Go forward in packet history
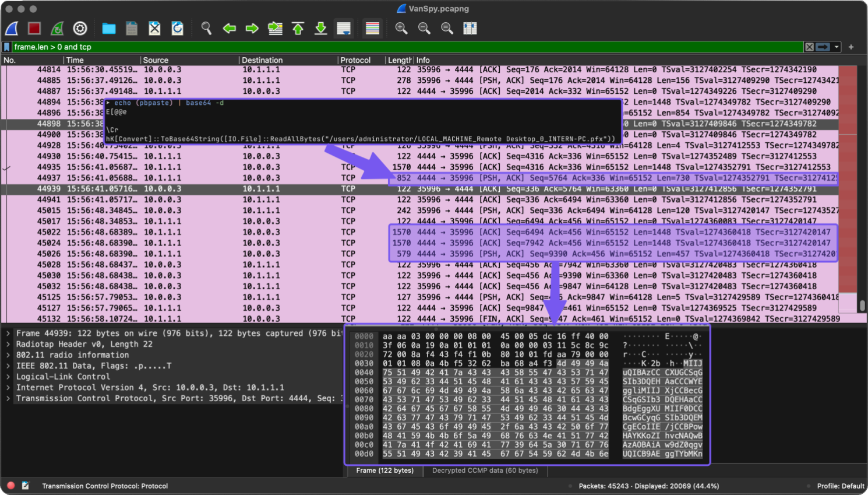868x495 pixels. click(x=252, y=28)
